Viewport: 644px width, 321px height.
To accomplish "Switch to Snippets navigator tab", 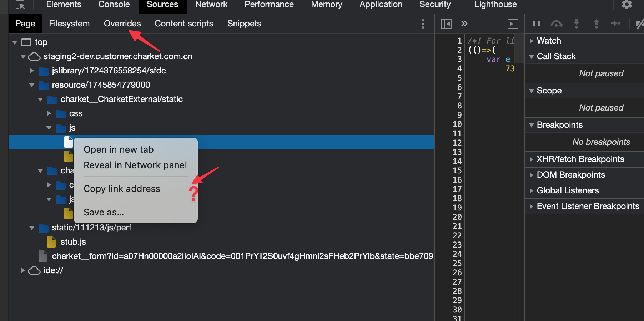I will (244, 24).
